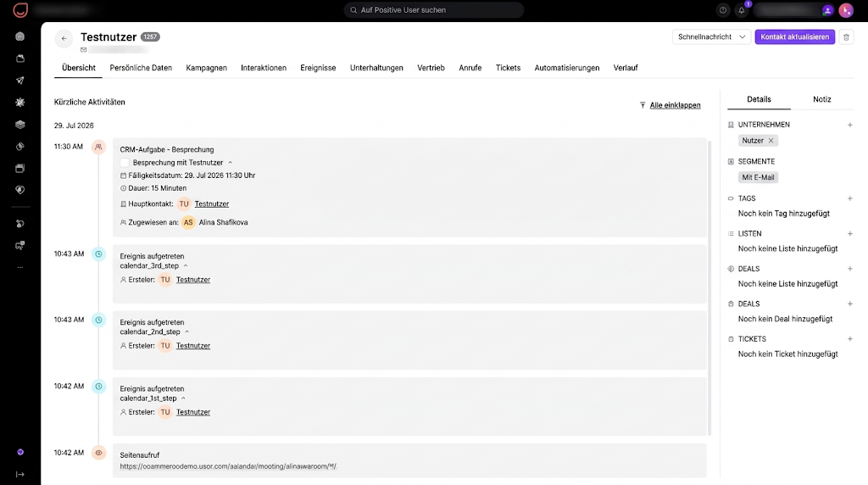Screen dimensions: 868x485
Task: Click the Mit E-Mail segment chip
Action: point(758,178)
